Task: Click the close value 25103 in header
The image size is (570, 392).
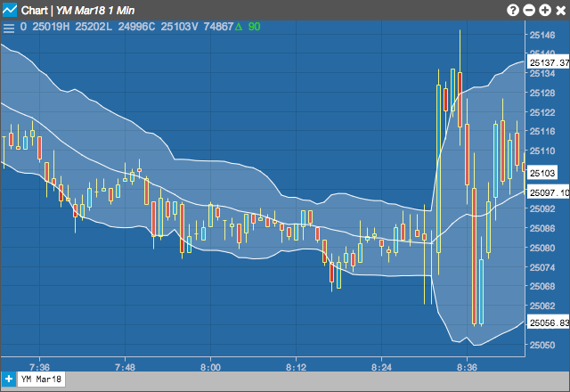Action: point(175,27)
